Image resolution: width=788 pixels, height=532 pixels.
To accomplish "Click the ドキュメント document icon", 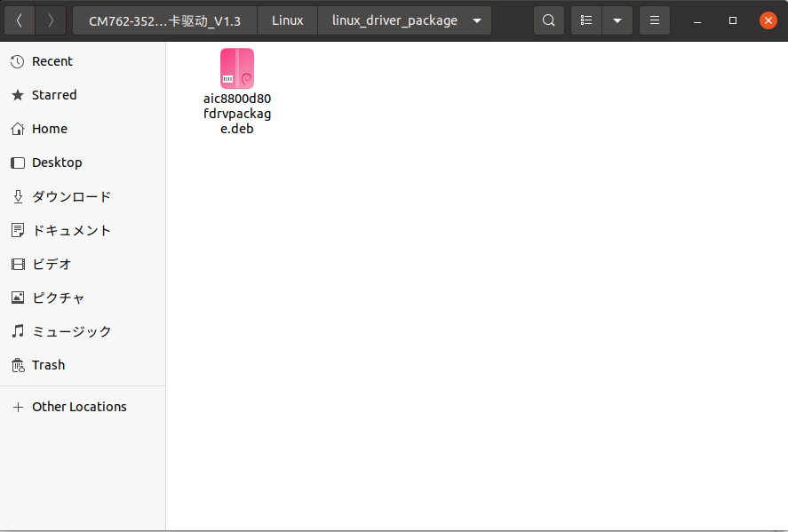I will (x=18, y=230).
